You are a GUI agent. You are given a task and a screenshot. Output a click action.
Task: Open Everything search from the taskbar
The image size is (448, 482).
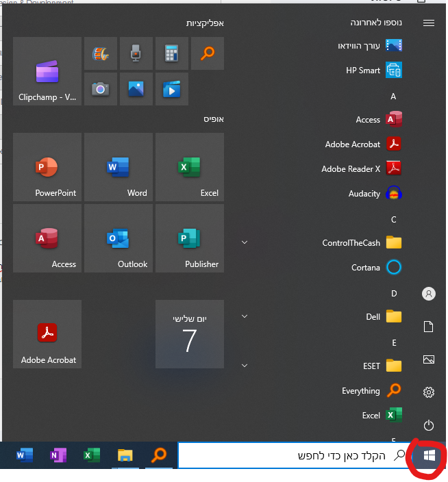tap(159, 455)
